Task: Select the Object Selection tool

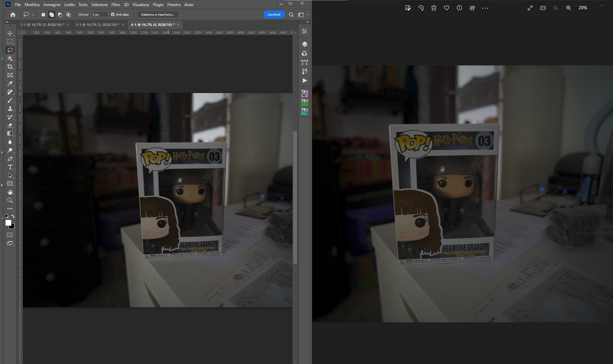Action: [x=10, y=58]
